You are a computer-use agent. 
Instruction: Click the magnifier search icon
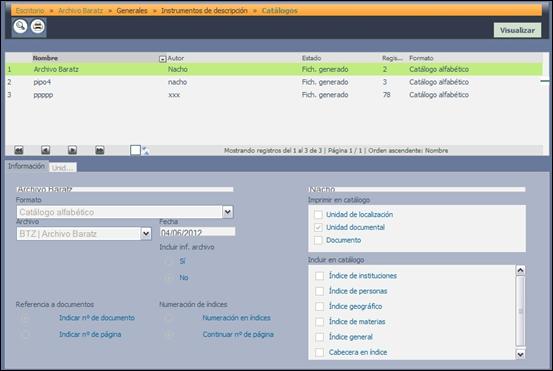20,26
